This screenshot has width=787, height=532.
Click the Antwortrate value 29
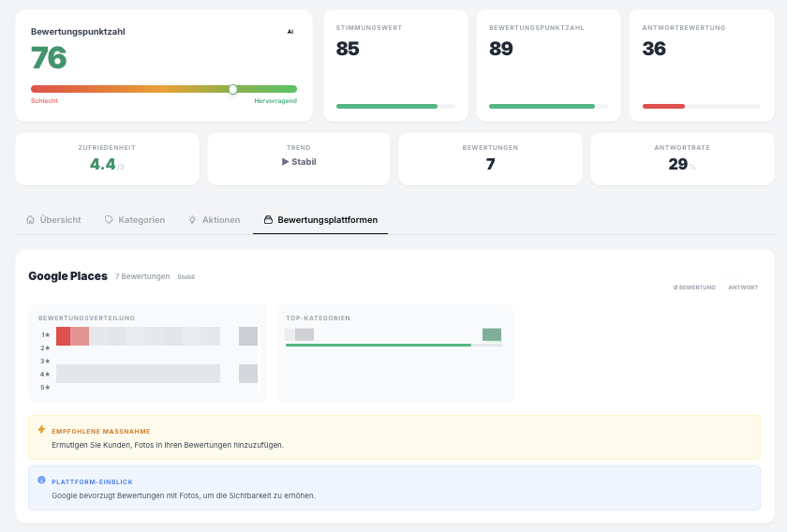(678, 164)
